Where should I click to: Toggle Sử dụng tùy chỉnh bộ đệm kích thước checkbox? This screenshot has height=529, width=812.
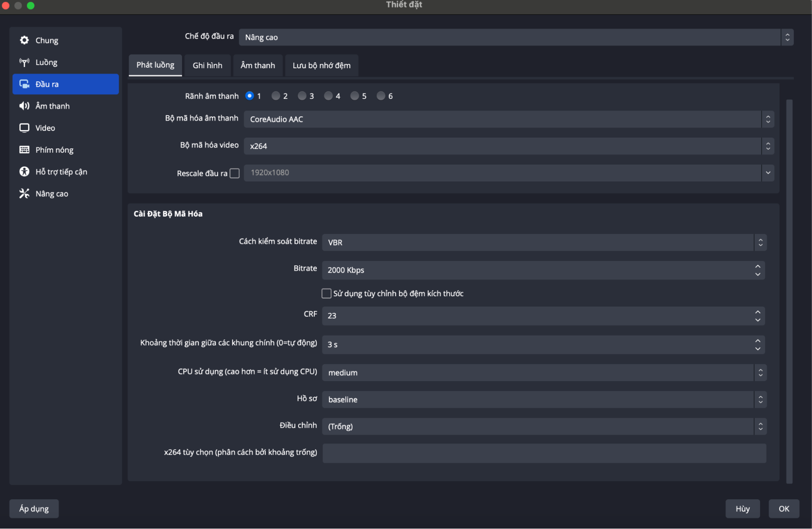click(x=326, y=293)
